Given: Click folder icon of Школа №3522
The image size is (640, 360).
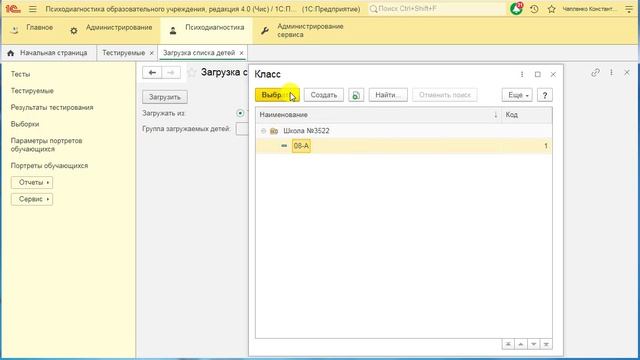Looking at the screenshot, I should (274, 131).
